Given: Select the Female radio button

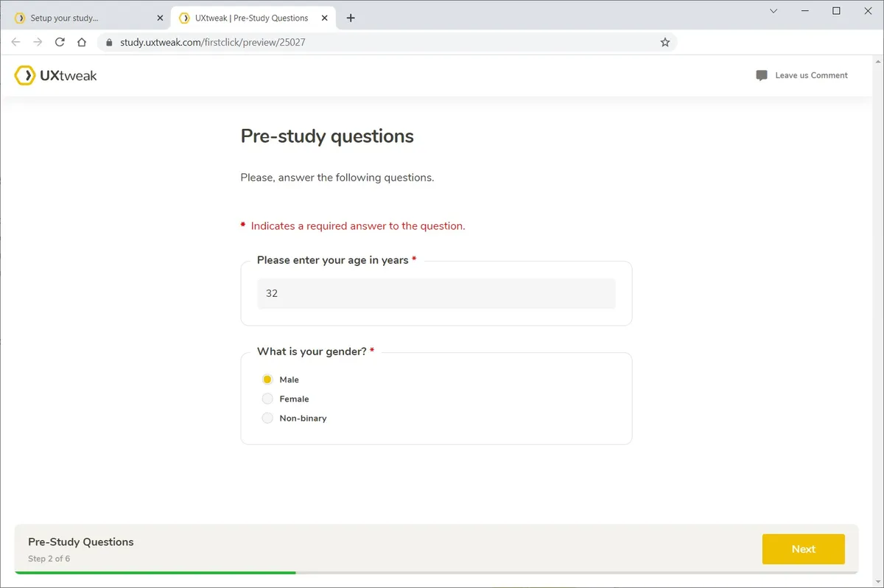Looking at the screenshot, I should (x=267, y=399).
